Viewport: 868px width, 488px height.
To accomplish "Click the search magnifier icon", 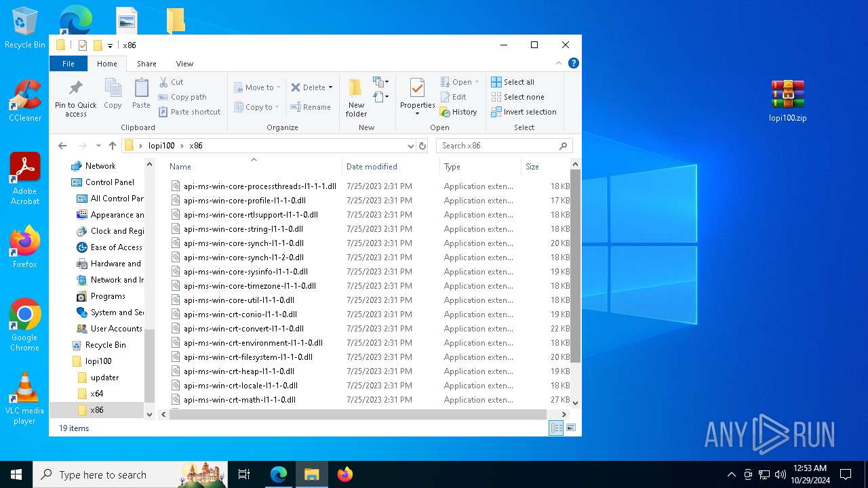I will pos(563,146).
